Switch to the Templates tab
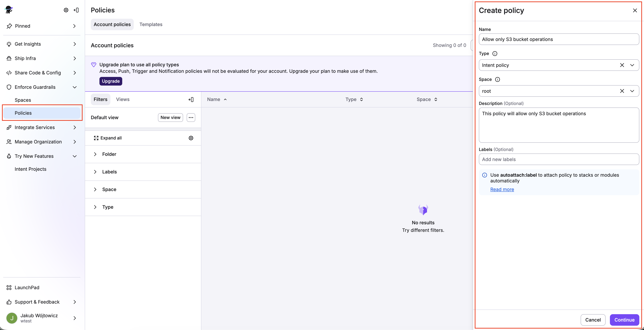The image size is (644, 330). tap(151, 24)
